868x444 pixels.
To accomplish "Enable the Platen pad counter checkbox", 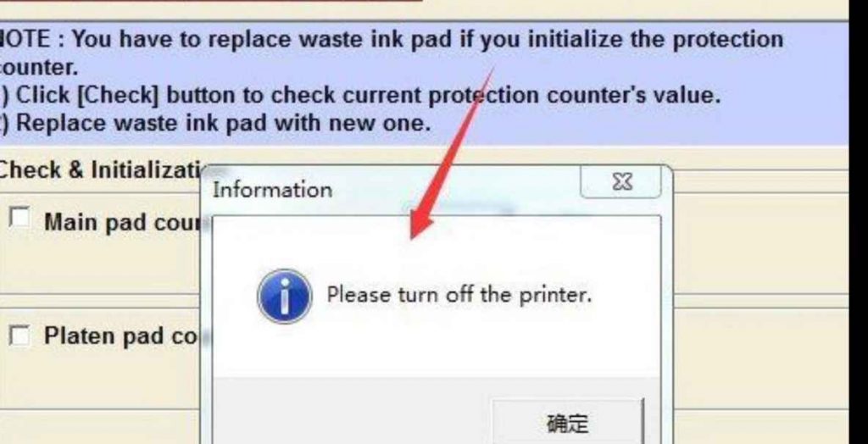I will click(x=20, y=336).
